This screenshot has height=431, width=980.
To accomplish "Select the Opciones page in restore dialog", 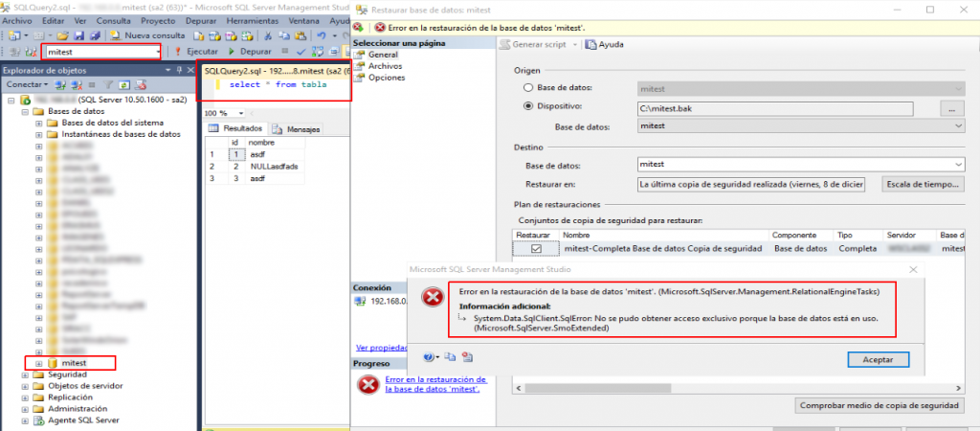I will tap(387, 78).
